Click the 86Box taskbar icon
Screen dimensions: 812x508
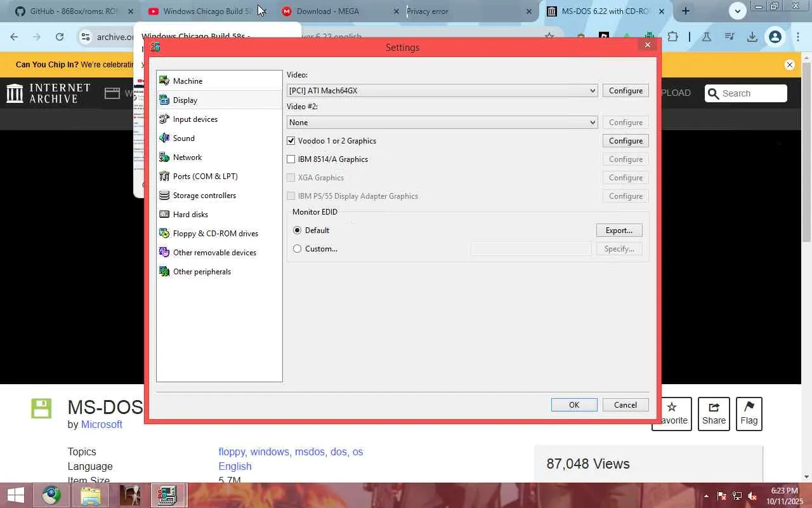(x=167, y=495)
